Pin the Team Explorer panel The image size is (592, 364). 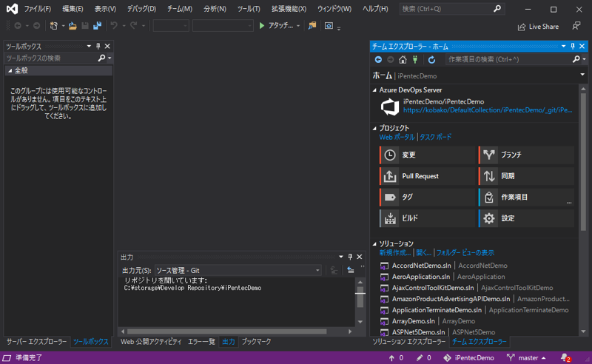coord(573,46)
